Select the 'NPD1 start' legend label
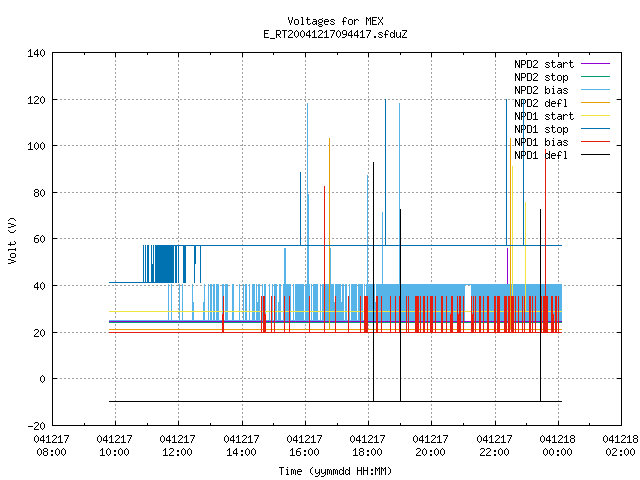 pyautogui.click(x=544, y=116)
